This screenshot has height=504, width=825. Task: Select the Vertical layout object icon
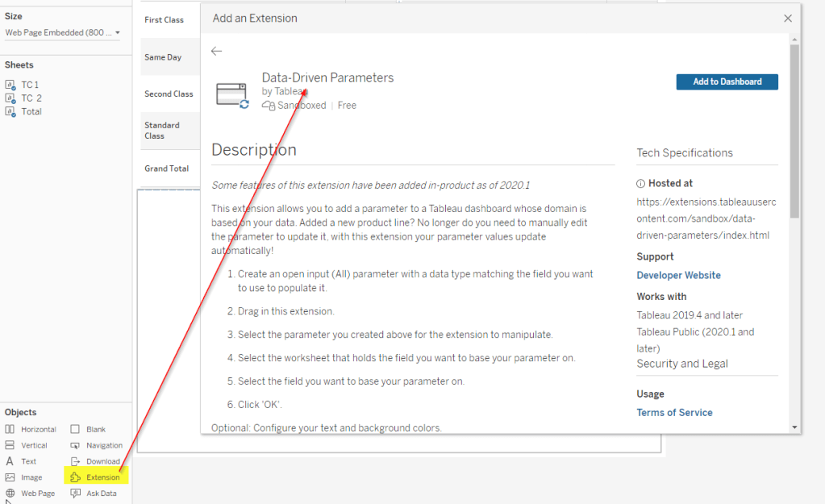[x=10, y=445]
